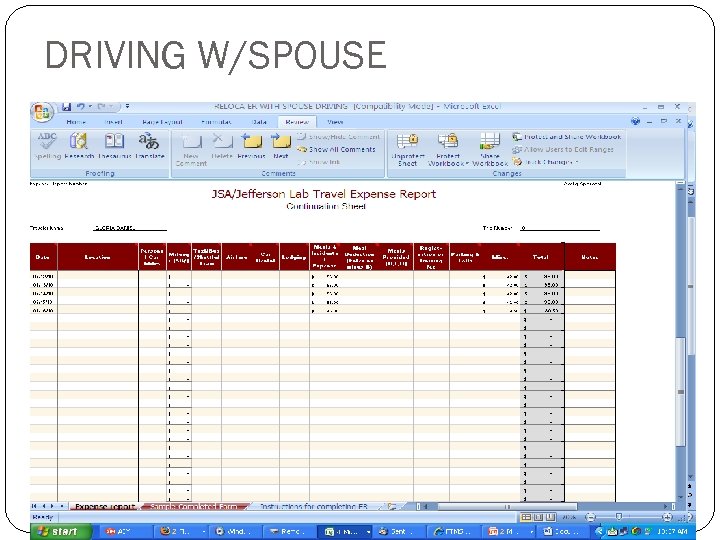Viewport: 720px width, 540px height.
Task: Click the Insert Worksheet tab icon
Action: [x=392, y=506]
